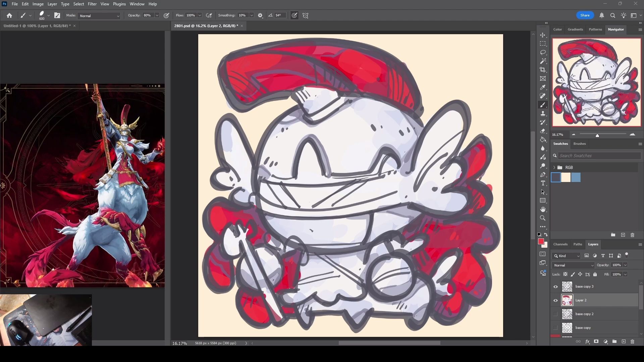This screenshot has width=644, height=362.
Task: Select the Clone Stamp tool
Action: (x=543, y=114)
